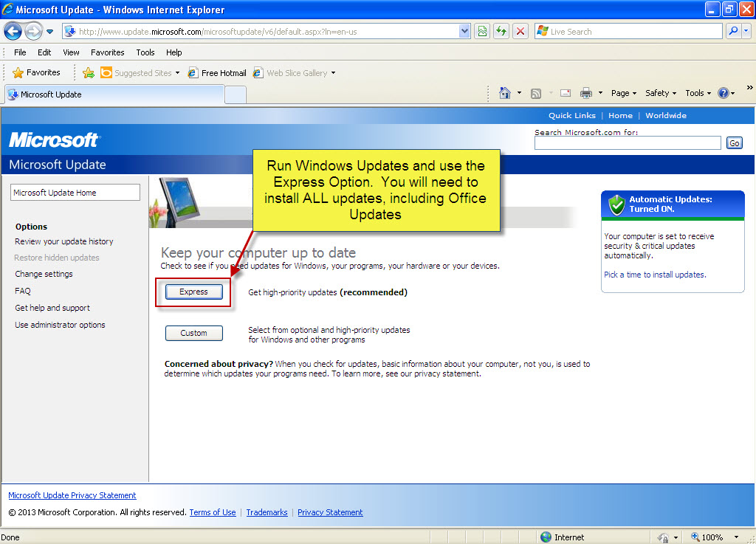The width and height of the screenshot is (756, 544).
Task: Click the Forward navigation arrow button
Action: tap(33, 32)
